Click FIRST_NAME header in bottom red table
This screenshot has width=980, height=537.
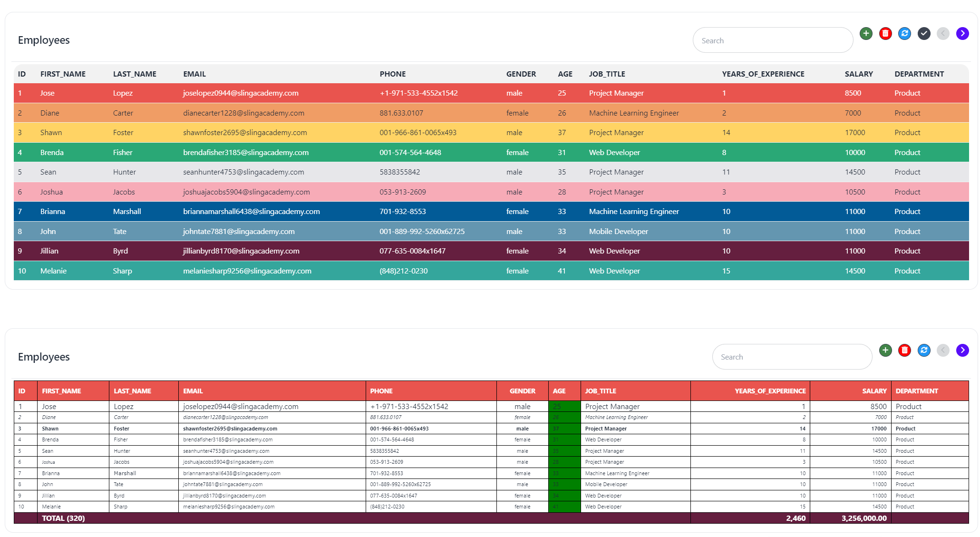61,391
